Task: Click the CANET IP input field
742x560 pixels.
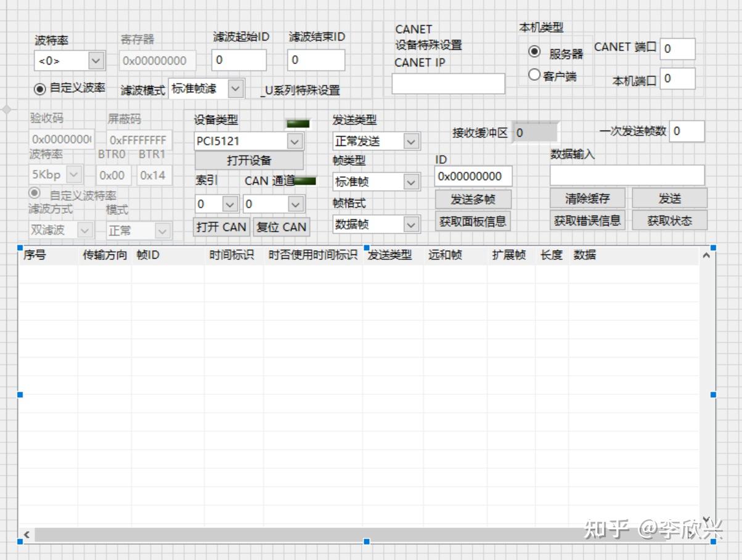Action: pyautogui.click(x=448, y=84)
